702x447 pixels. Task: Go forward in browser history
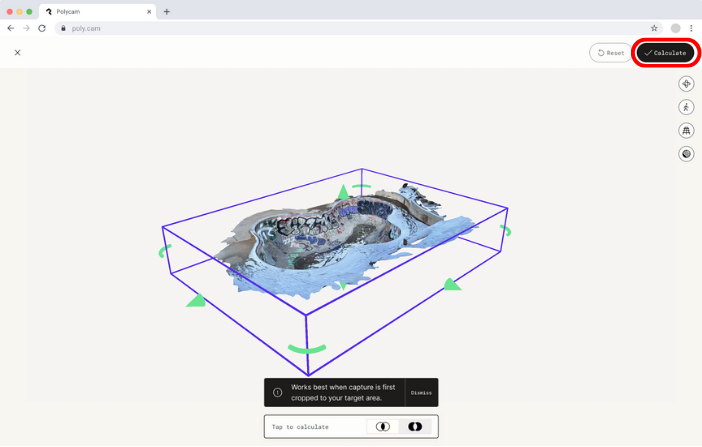[x=26, y=28]
